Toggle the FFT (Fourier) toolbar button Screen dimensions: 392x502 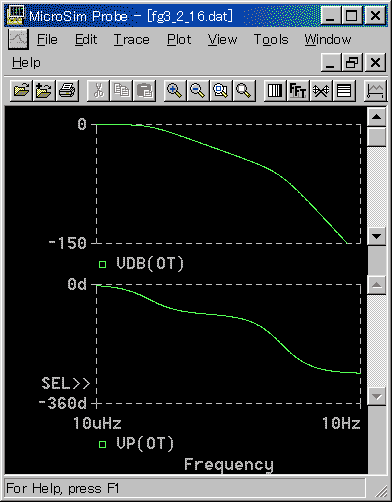298,90
